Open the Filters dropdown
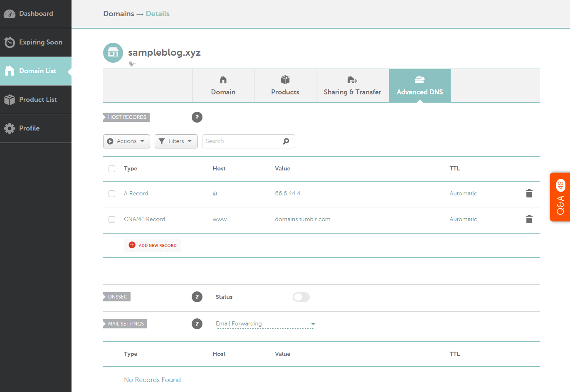Viewport: 570px width, 392px height. pos(176,141)
